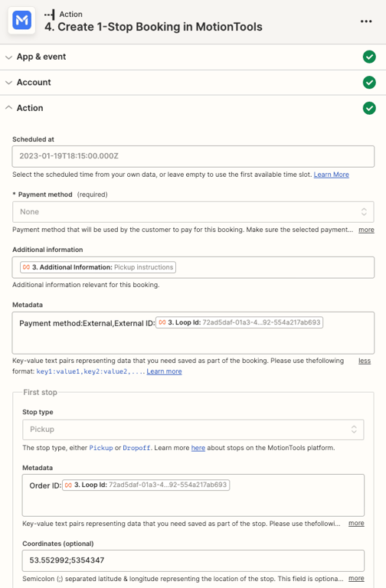Screen dimensions: 386x588
Task: Open the Payment method dropdown
Action: 193,212
